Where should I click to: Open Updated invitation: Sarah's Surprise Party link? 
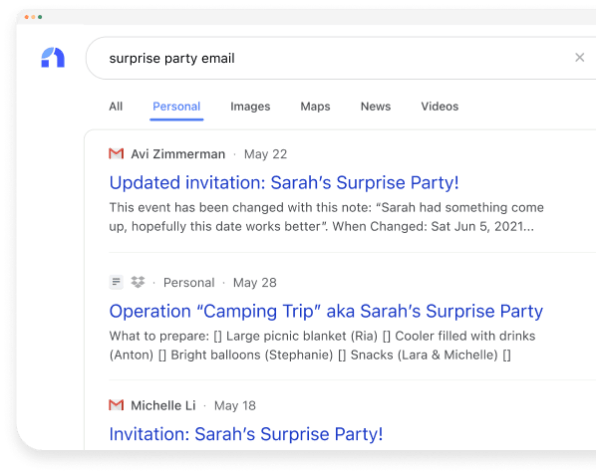[x=284, y=183]
